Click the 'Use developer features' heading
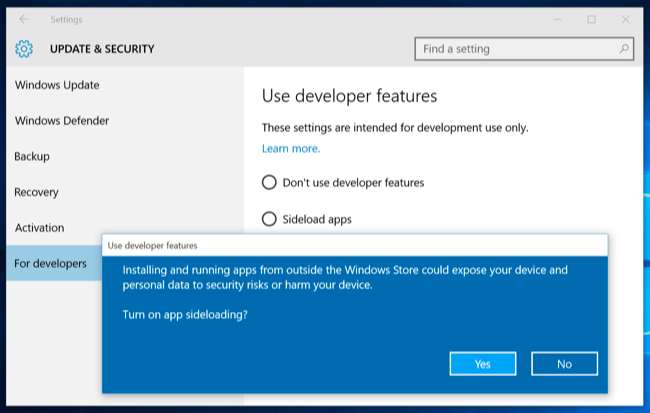Viewport: 650px width, 413px height. (x=349, y=96)
